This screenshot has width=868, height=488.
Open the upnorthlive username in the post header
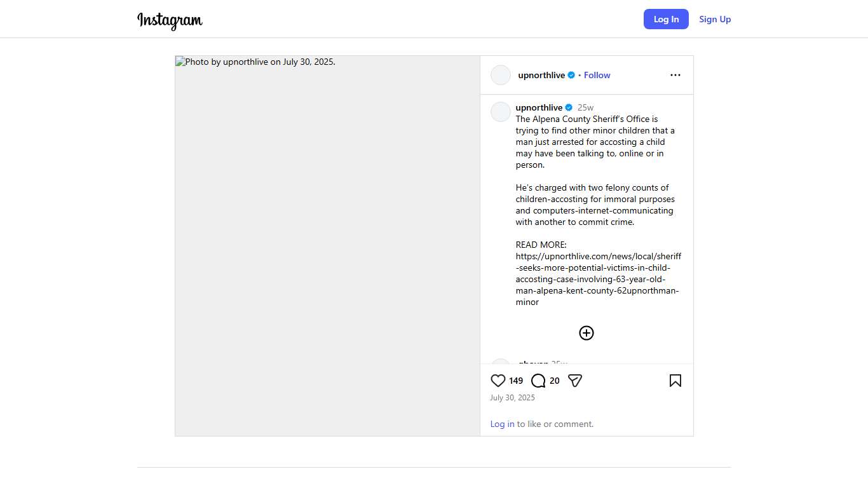tap(541, 75)
